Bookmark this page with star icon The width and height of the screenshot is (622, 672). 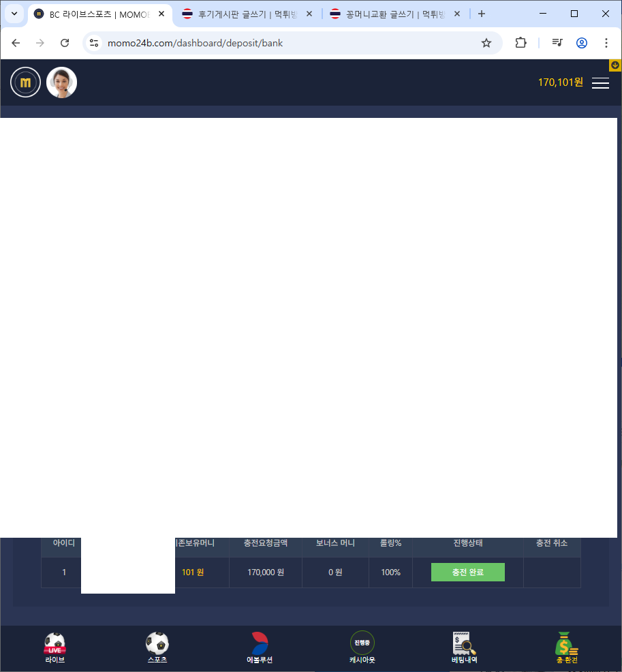(x=486, y=43)
